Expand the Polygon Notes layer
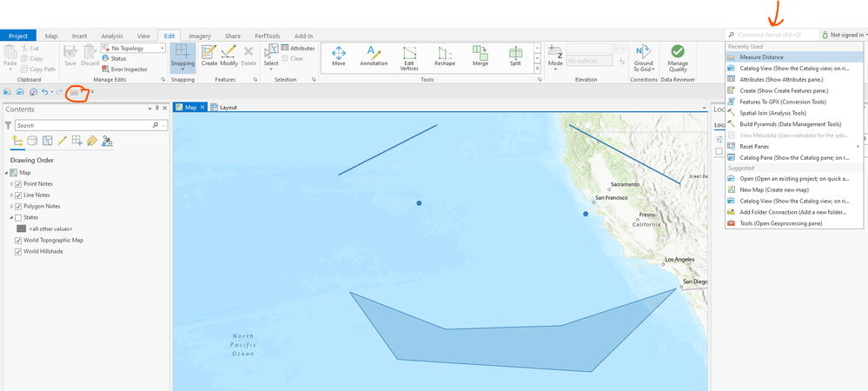 click(11, 206)
